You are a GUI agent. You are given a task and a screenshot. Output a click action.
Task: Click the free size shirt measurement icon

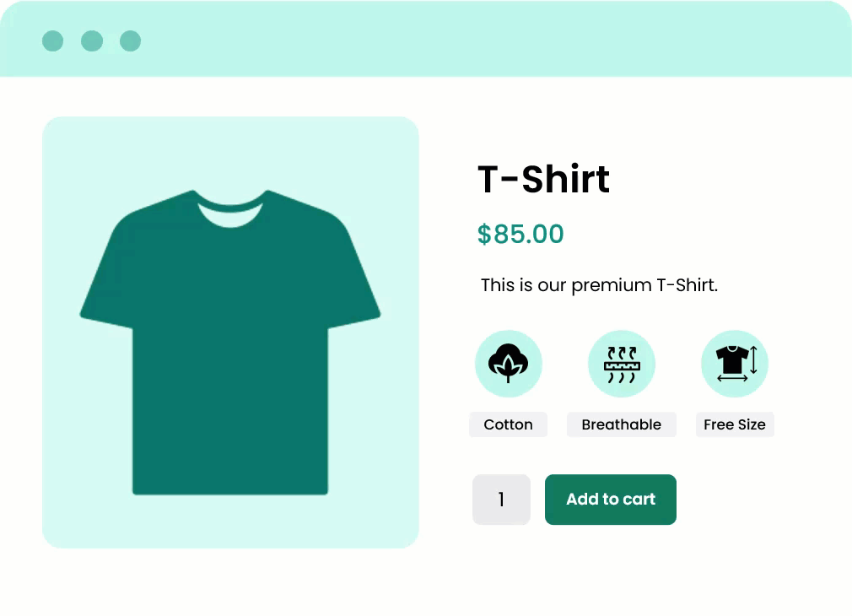point(734,363)
